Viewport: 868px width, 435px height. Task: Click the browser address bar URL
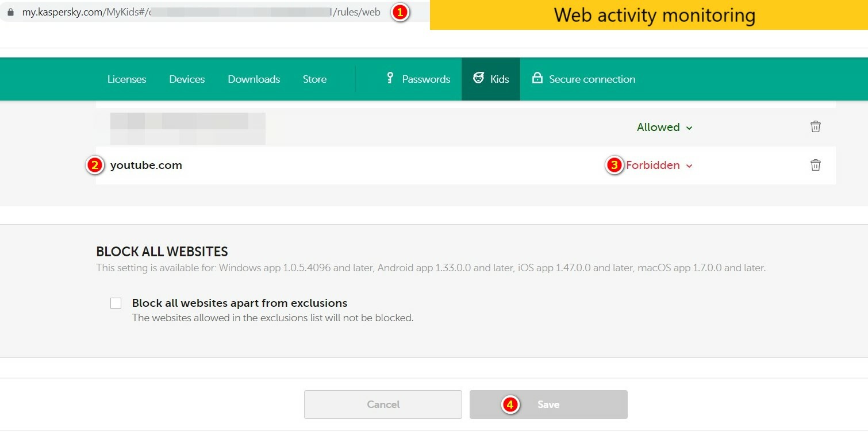coord(201,12)
